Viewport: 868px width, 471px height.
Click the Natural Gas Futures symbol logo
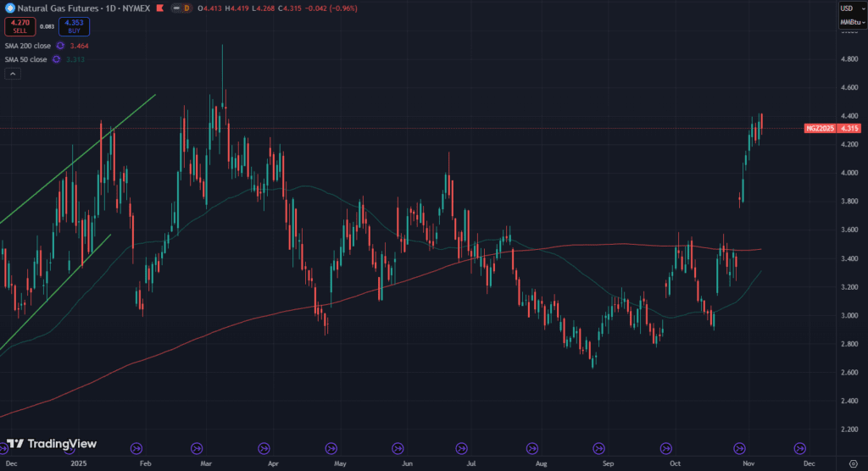point(8,8)
